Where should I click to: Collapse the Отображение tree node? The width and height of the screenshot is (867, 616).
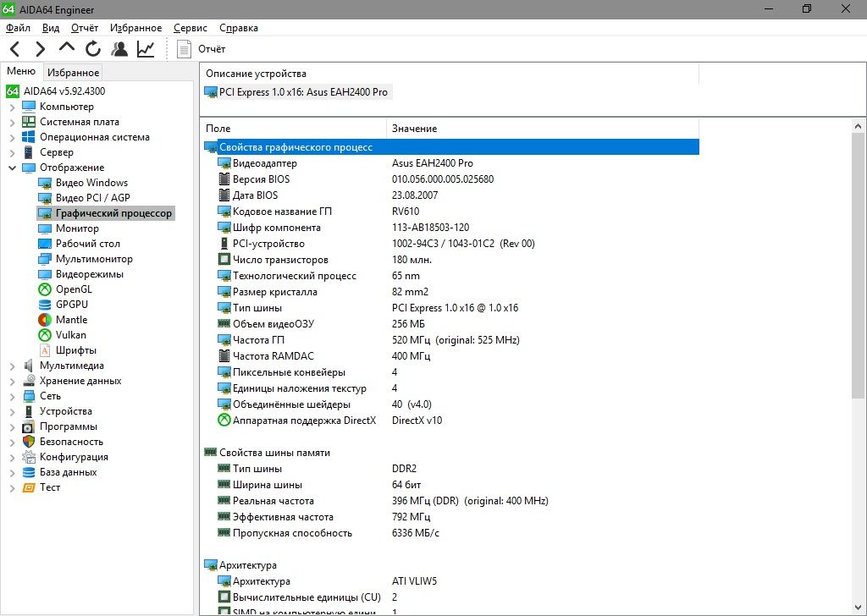click(12, 168)
